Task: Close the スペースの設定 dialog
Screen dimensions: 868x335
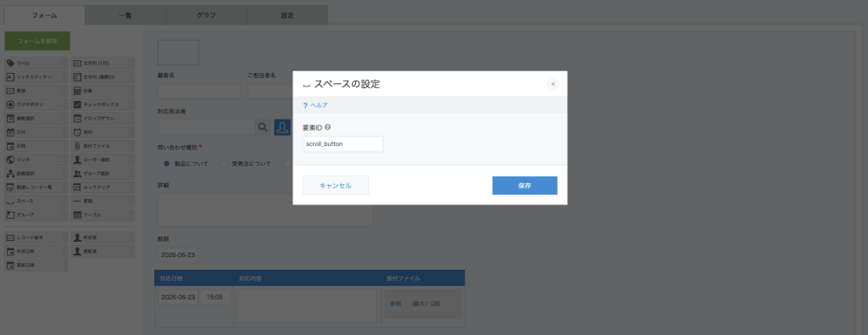Action: tap(553, 84)
